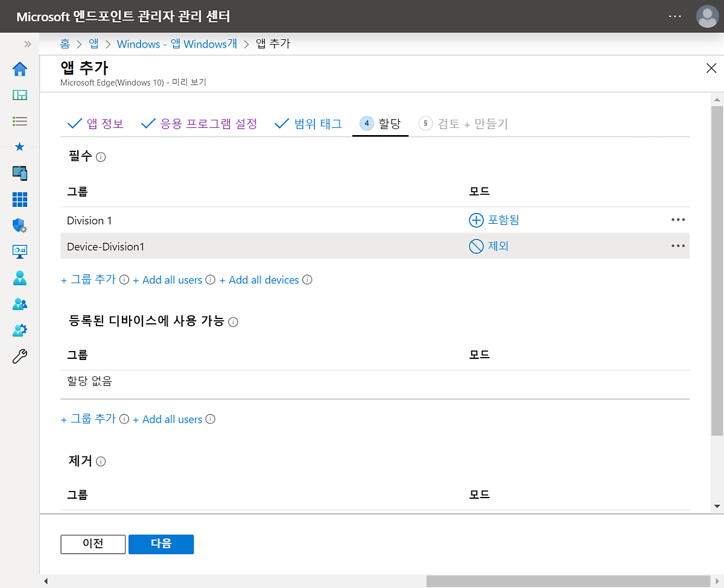Click info icon after lower Add all users
This screenshot has width=724, height=588.
[x=211, y=419]
